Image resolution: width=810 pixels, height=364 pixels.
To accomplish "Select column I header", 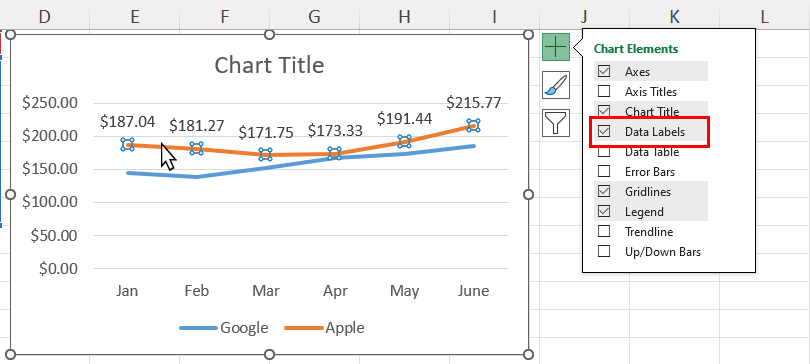I will click(x=494, y=17).
